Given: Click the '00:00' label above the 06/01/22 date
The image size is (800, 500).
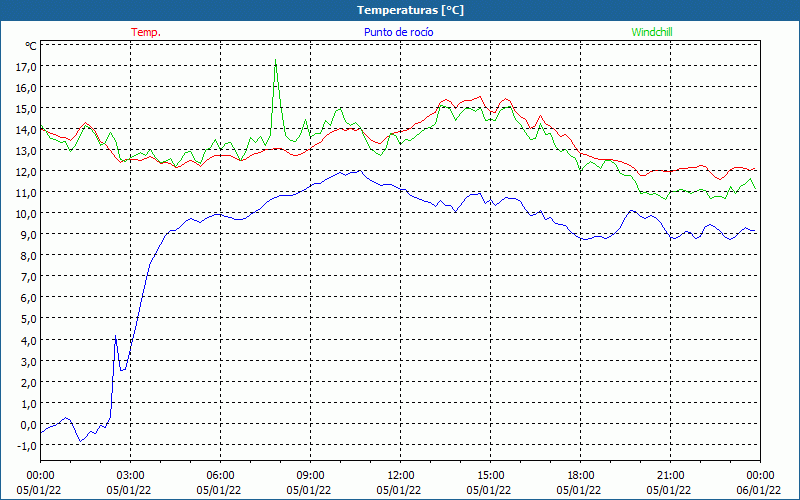Looking at the screenshot, I should tap(760, 476).
